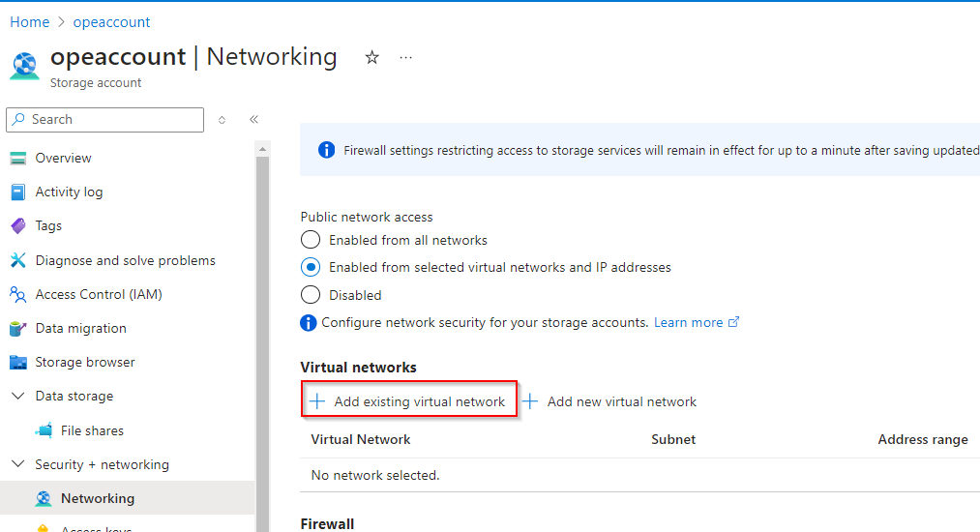Select Enabled from selected virtual networks option
The height and width of the screenshot is (532, 980).
pyautogui.click(x=311, y=267)
